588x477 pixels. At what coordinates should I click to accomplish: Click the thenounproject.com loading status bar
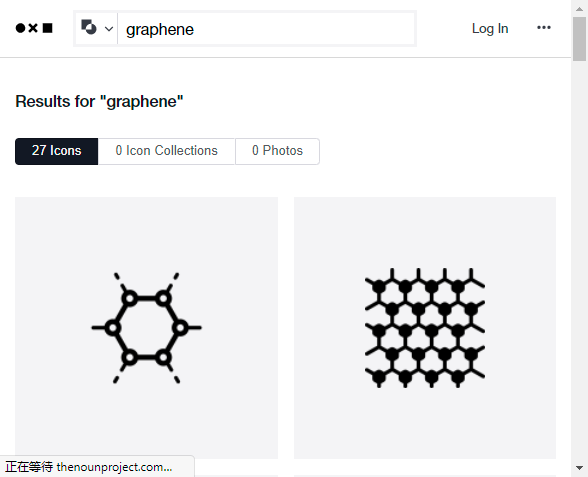(x=97, y=467)
